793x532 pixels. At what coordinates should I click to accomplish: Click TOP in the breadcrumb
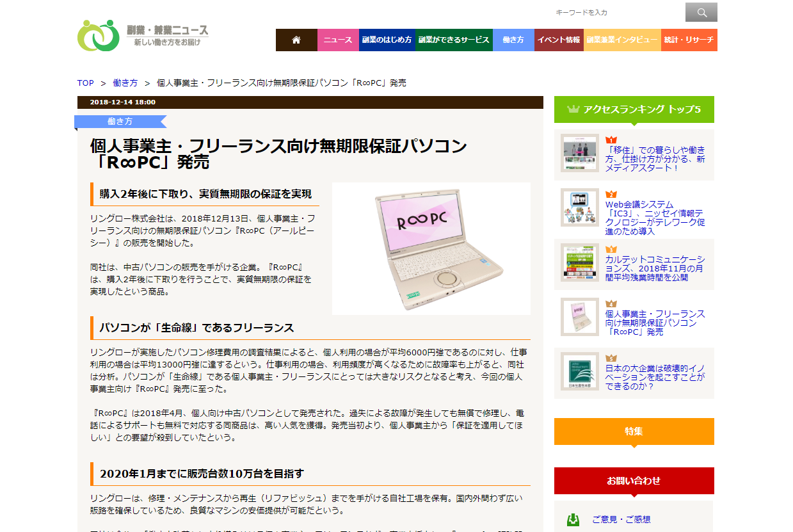tap(85, 83)
